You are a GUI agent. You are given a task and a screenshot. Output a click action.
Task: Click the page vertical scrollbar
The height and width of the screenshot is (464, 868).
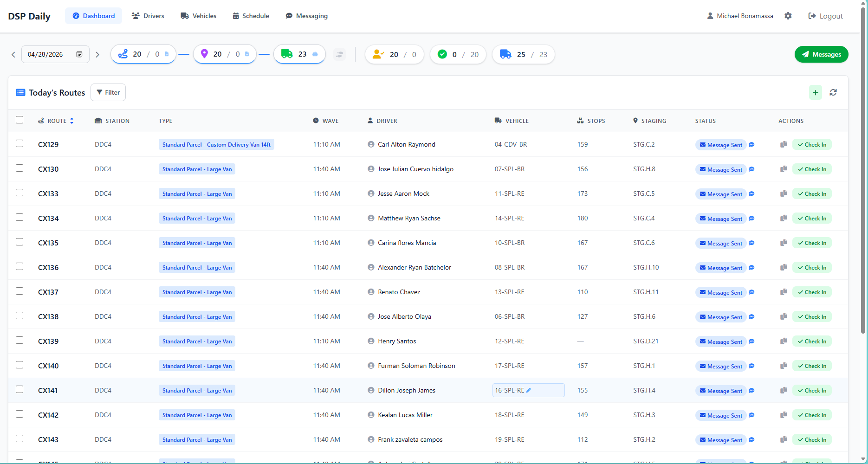(863, 169)
